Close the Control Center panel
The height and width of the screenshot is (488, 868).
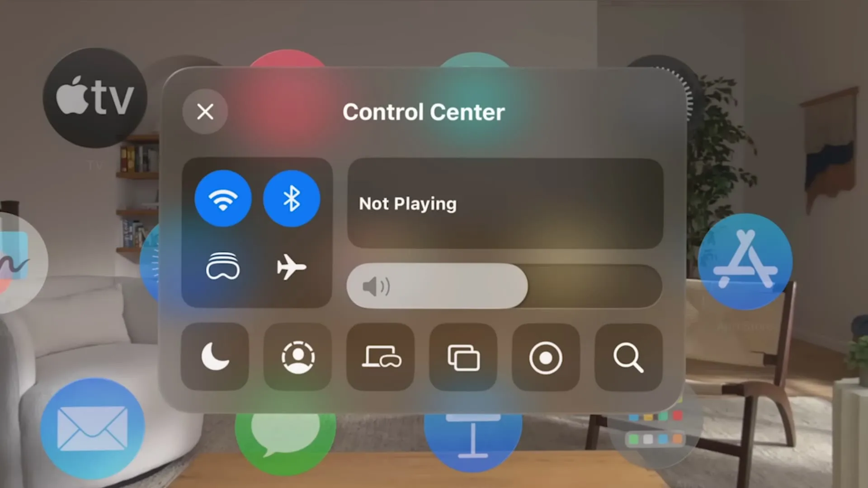coord(204,112)
